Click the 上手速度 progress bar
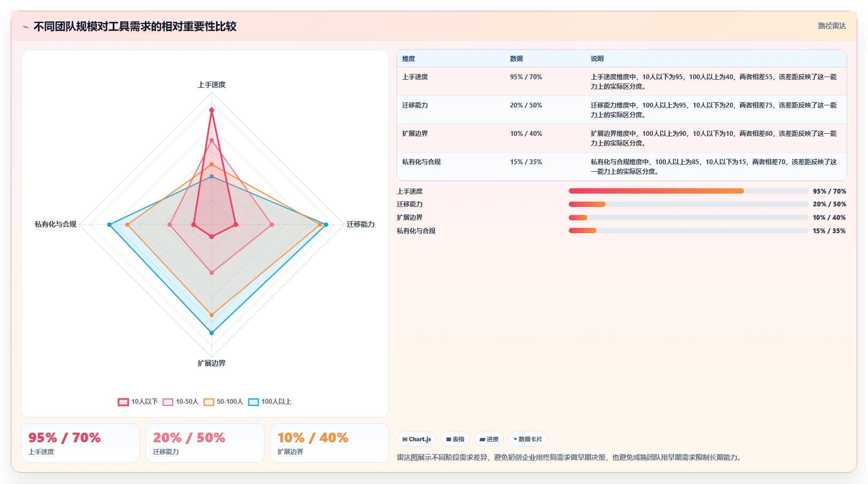868x484 pixels. (688, 191)
